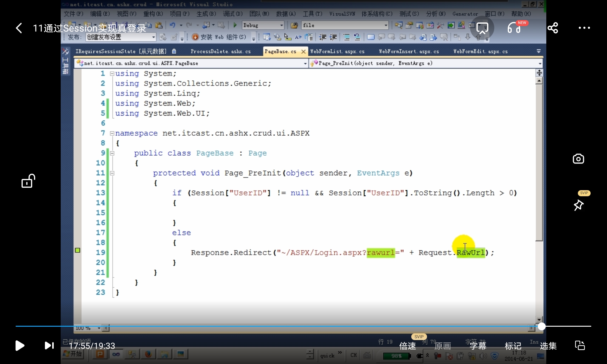Open the 100% zoom level dropdown

(99, 328)
